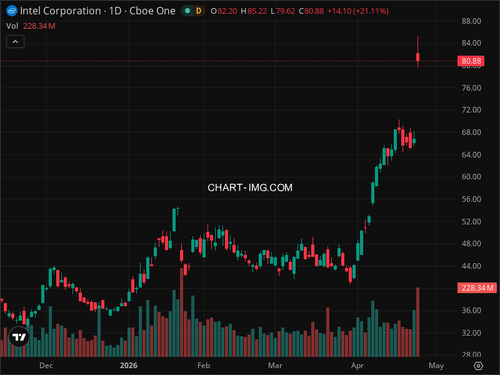Click the red 228.34M volume axis label

pyautogui.click(x=477, y=288)
